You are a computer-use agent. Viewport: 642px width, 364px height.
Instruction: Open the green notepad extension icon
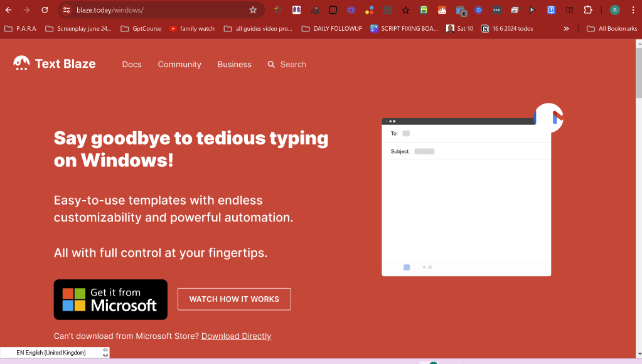(x=424, y=10)
